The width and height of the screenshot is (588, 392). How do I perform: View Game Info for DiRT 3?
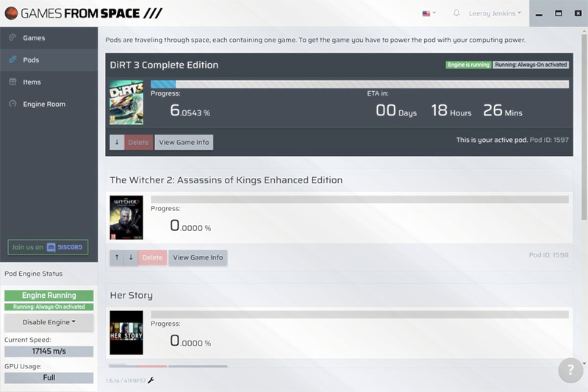pos(184,142)
